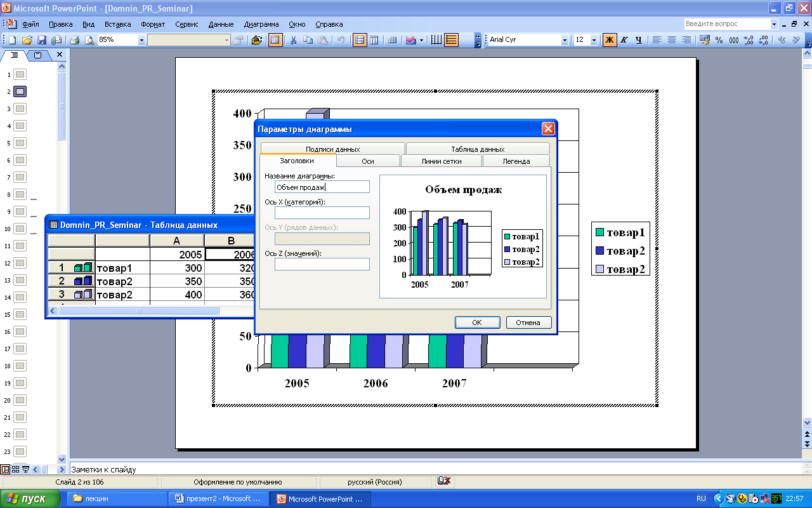Click the Ось X (категорий) field
Image resolution: width=812 pixels, height=508 pixels.
(x=322, y=213)
